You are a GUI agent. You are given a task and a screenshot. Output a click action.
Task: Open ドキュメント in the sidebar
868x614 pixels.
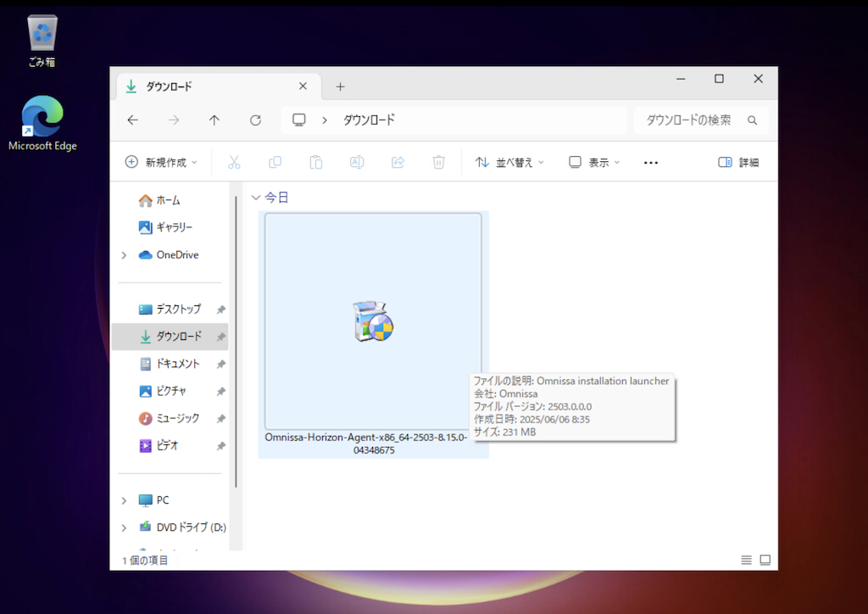coord(170,364)
